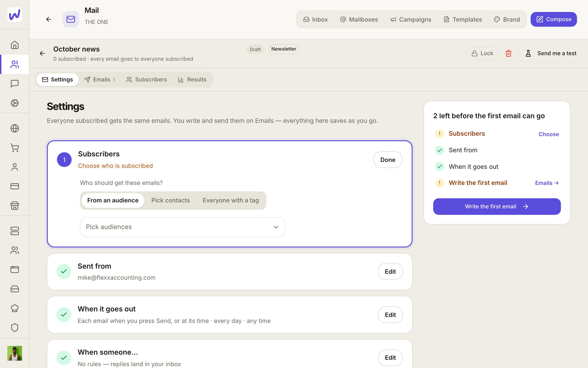This screenshot has height=368, width=588.
Task: Select the From an audience option
Action: [x=113, y=200]
